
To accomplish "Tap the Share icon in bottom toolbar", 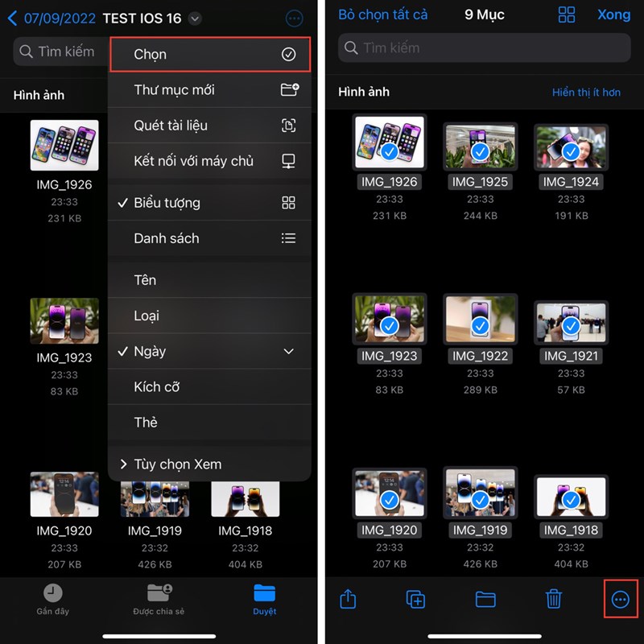I will point(348,599).
